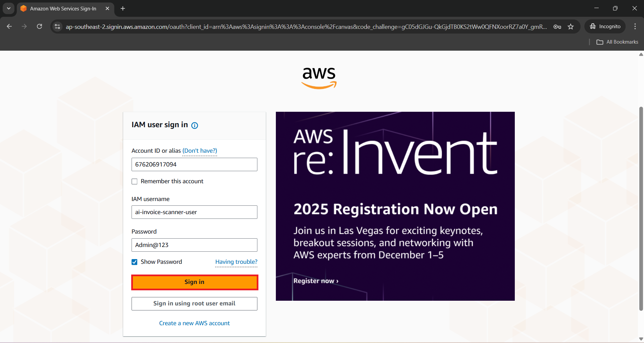
Task: Click the Incognito indicator
Action: 605,27
